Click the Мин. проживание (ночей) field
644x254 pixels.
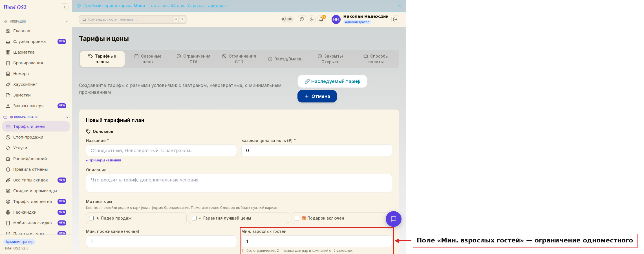pyautogui.click(x=161, y=241)
